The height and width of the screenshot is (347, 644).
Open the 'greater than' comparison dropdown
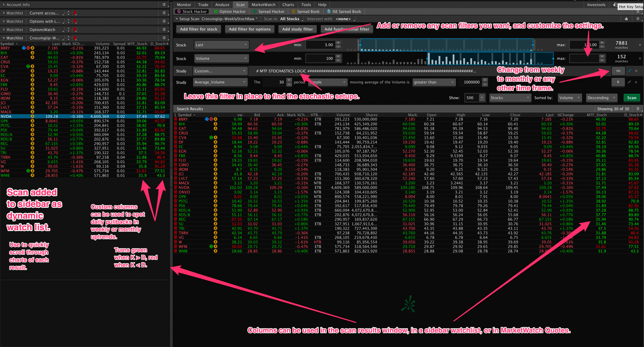pyautogui.click(x=434, y=82)
